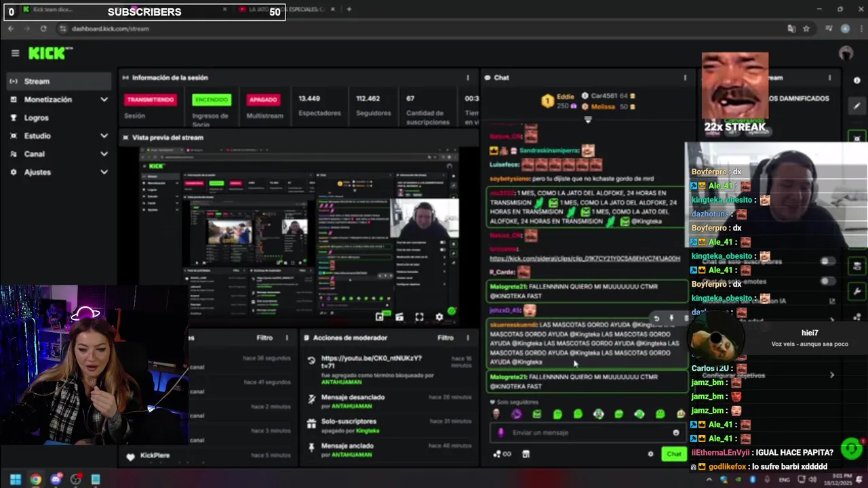Open chat settings gear icon
Screen dimensions: 868x488
pos(650,454)
